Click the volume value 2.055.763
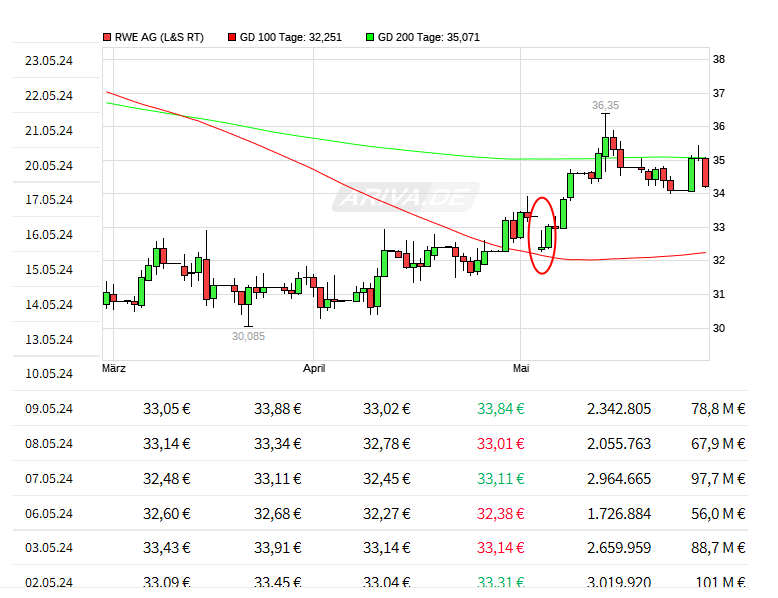The width and height of the screenshot is (778, 598). 619,443
